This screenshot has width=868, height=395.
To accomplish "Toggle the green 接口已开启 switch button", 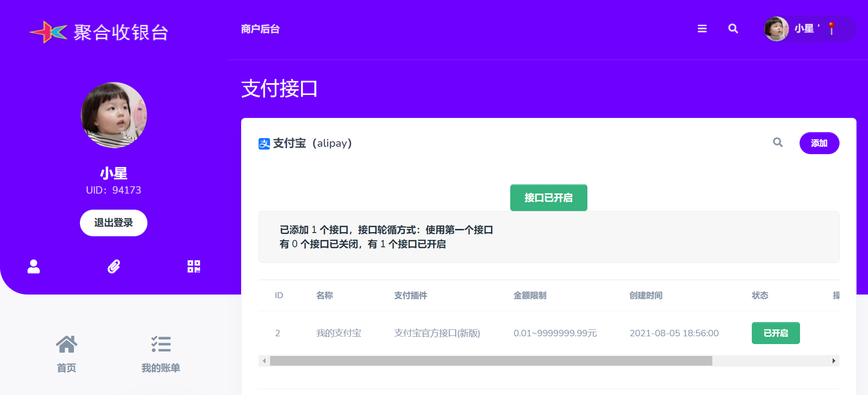I will pyautogui.click(x=548, y=198).
